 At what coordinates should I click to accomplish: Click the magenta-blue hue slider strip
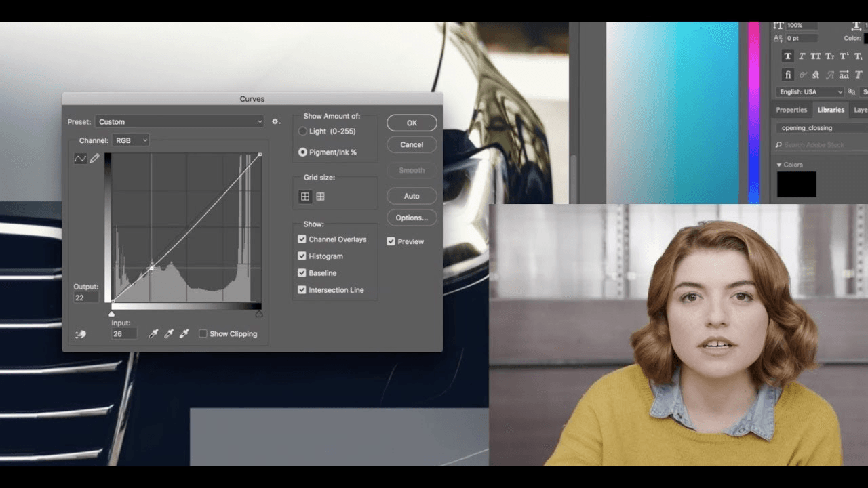[x=754, y=112]
